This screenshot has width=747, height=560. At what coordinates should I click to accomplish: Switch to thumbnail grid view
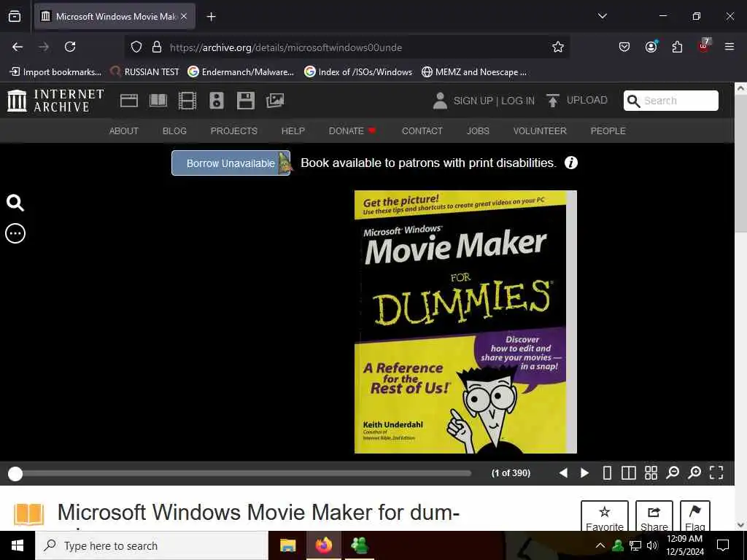click(651, 472)
